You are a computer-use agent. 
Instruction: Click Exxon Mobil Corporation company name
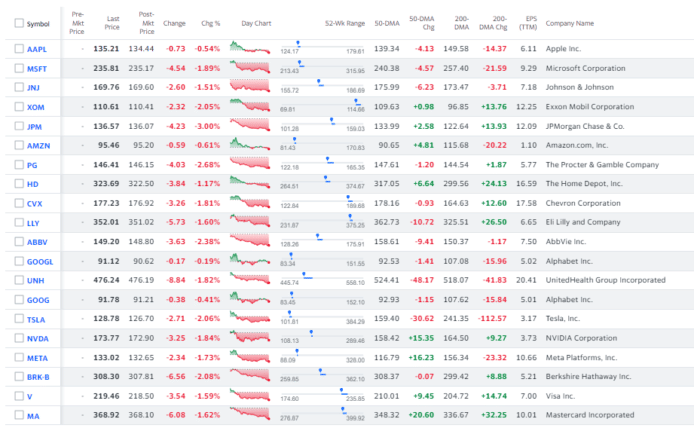click(x=590, y=107)
